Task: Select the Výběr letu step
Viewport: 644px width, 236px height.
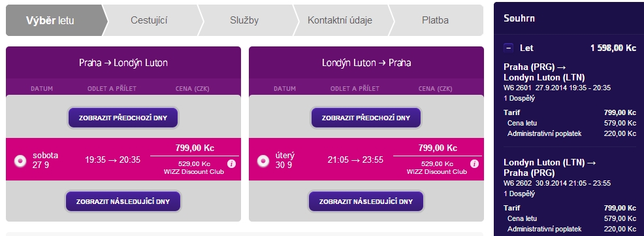Action: pos(50,20)
